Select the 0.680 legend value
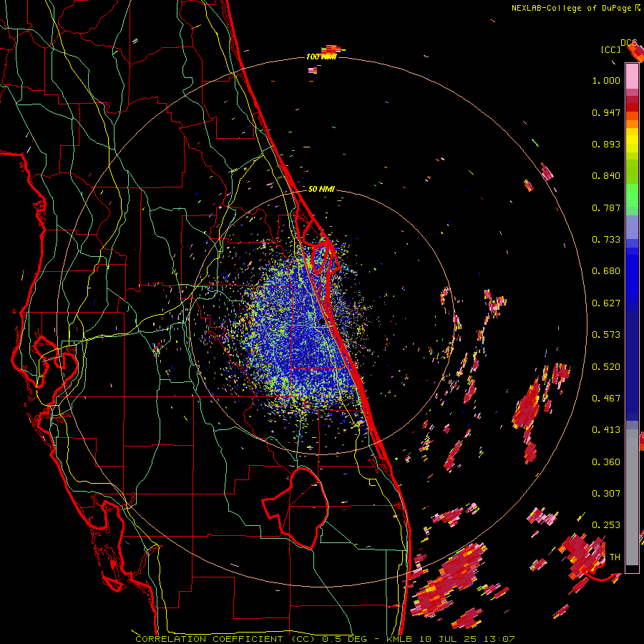Viewport: 644px width, 644px height. [x=606, y=271]
